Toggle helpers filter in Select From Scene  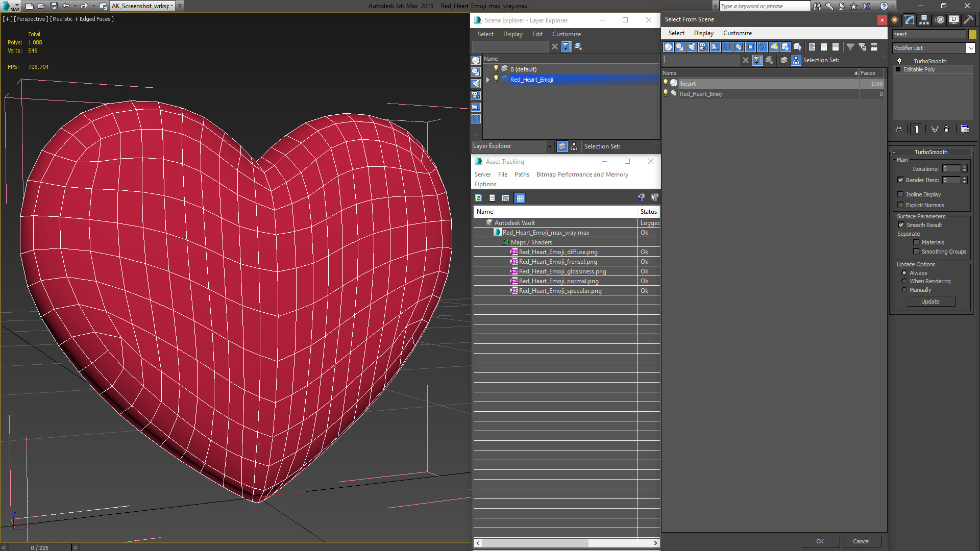pyautogui.click(x=715, y=47)
